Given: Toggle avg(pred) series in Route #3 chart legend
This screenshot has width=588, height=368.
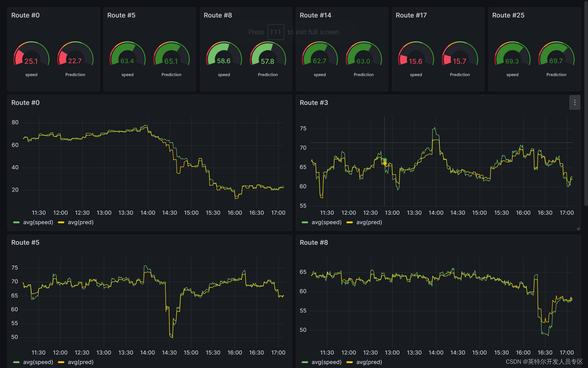Looking at the screenshot, I should 369,222.
